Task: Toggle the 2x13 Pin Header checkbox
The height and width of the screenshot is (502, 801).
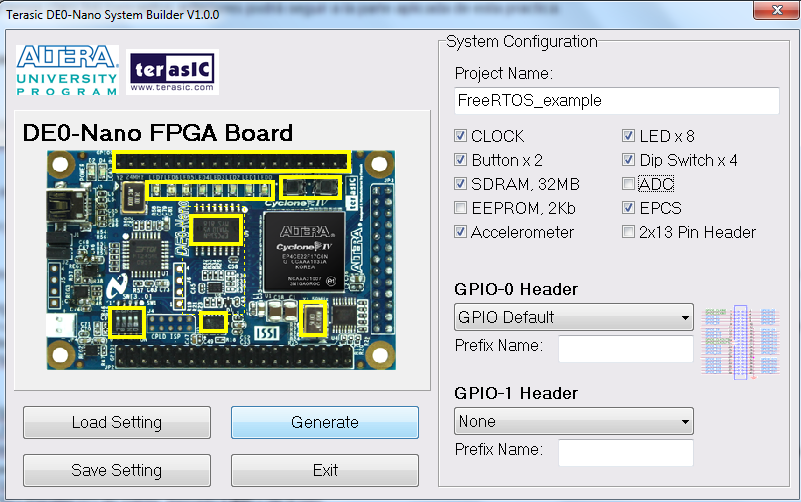Action: (628, 232)
